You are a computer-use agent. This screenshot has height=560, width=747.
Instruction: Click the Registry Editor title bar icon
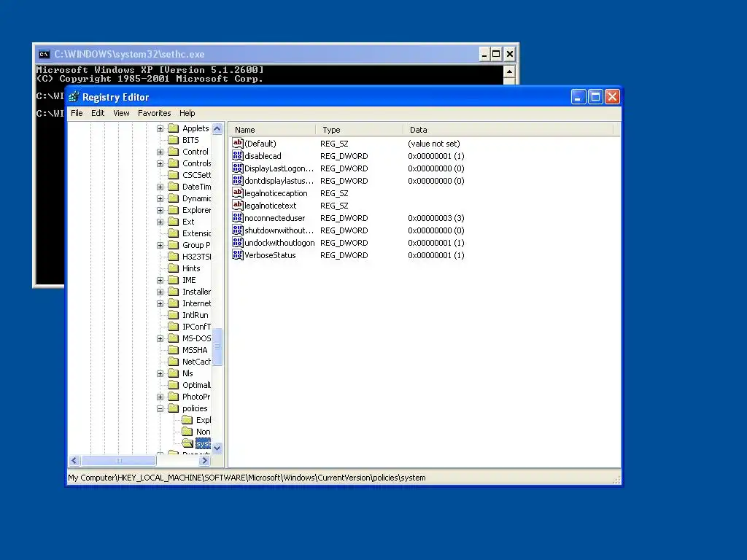(74, 97)
